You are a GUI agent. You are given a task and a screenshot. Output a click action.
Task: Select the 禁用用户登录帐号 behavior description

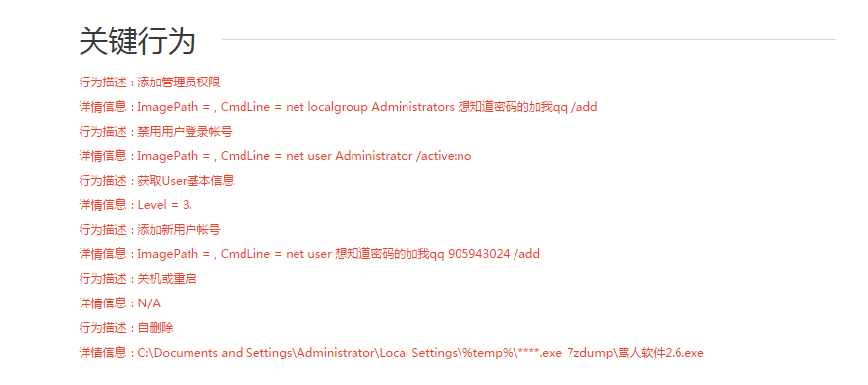click(155, 132)
